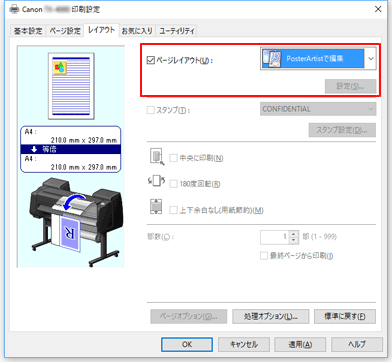Switch to the 基本設定 tab
This screenshot has width=392, height=362.
click(28, 31)
